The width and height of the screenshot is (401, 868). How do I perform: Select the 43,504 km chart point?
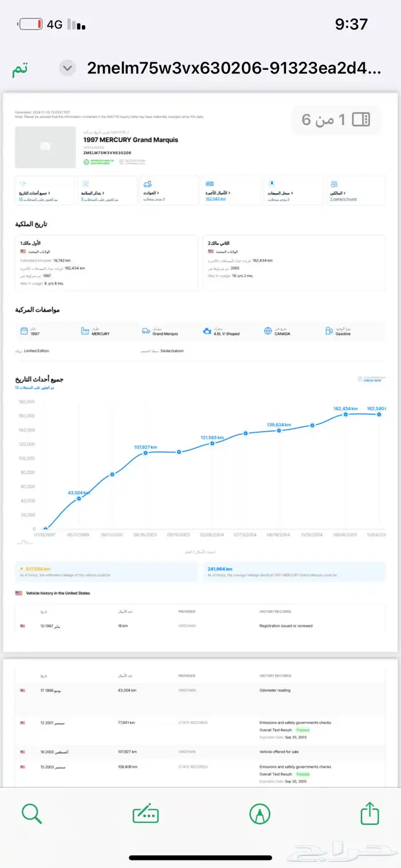point(79,498)
